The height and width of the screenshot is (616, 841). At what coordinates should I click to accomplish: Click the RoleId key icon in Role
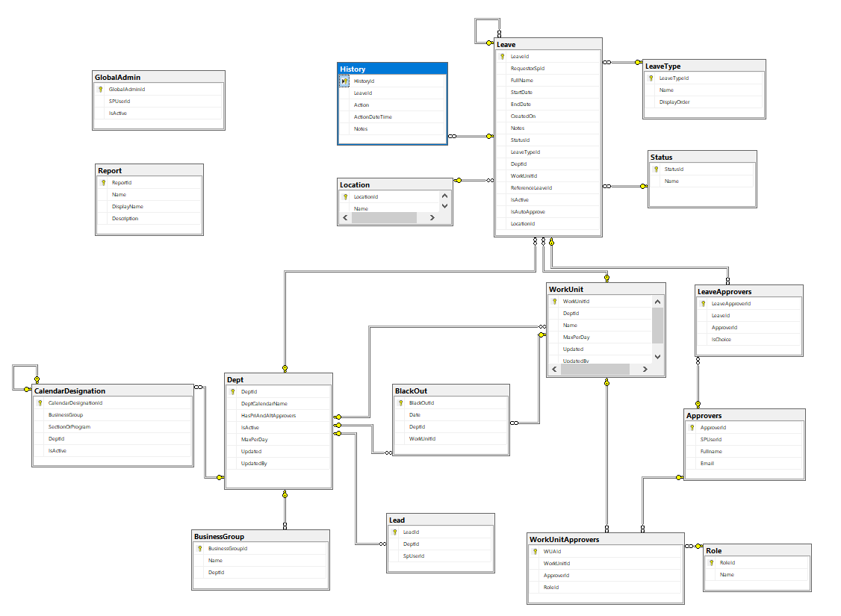click(712, 562)
